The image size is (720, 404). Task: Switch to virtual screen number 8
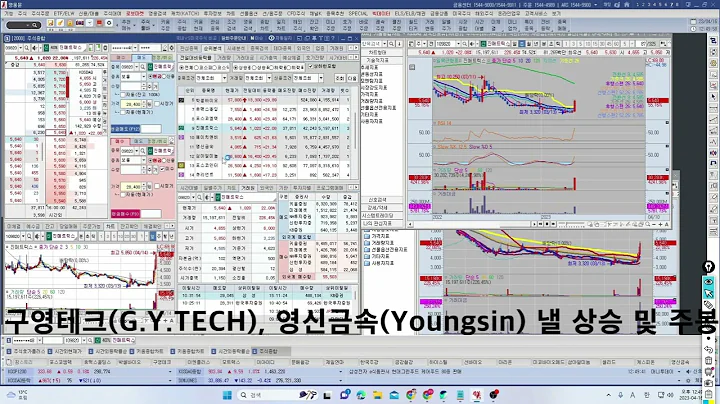coord(676,4)
